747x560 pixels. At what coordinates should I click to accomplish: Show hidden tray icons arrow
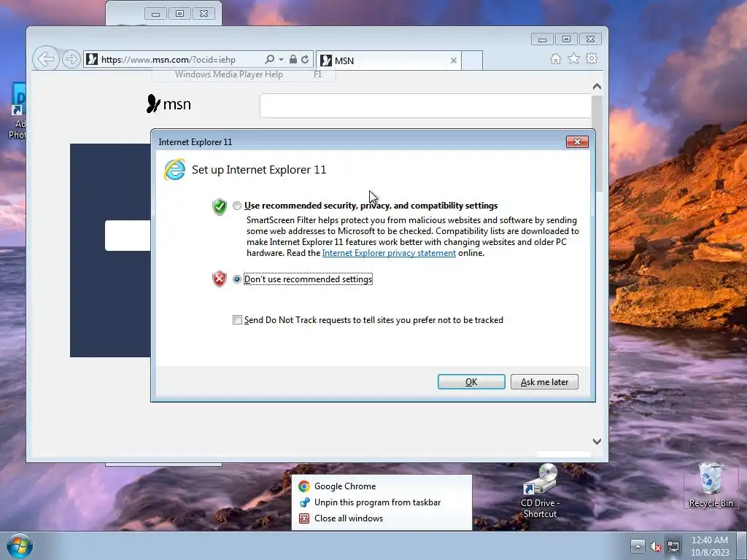coord(638,546)
